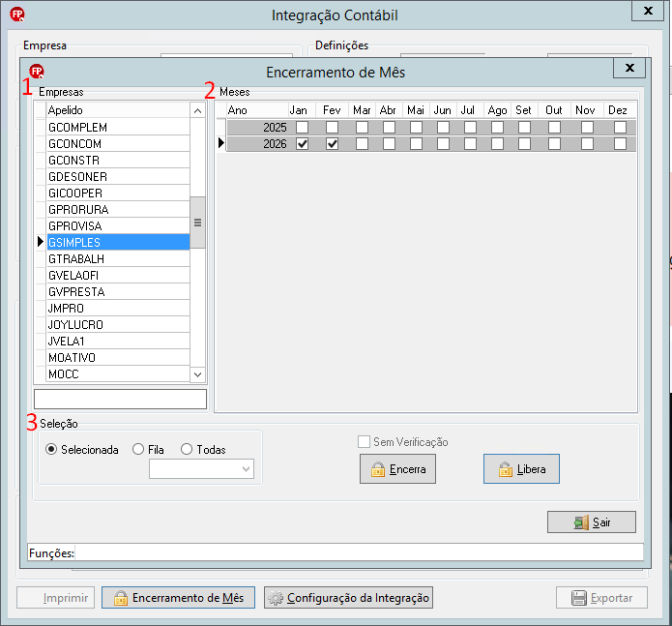Select JOYLUCRO company row
The height and width of the screenshot is (626, 672).
(118, 325)
